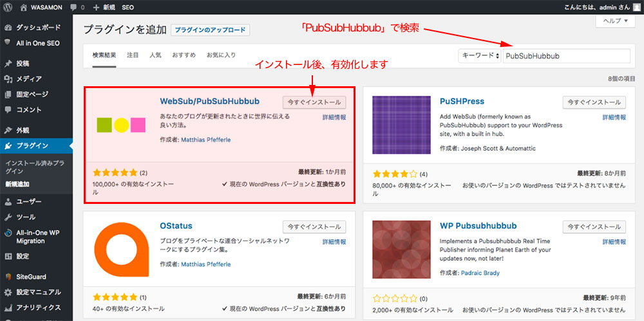This screenshot has width=644, height=321.
Task: Switch to おすすめ recommended tab
Action: [184, 55]
